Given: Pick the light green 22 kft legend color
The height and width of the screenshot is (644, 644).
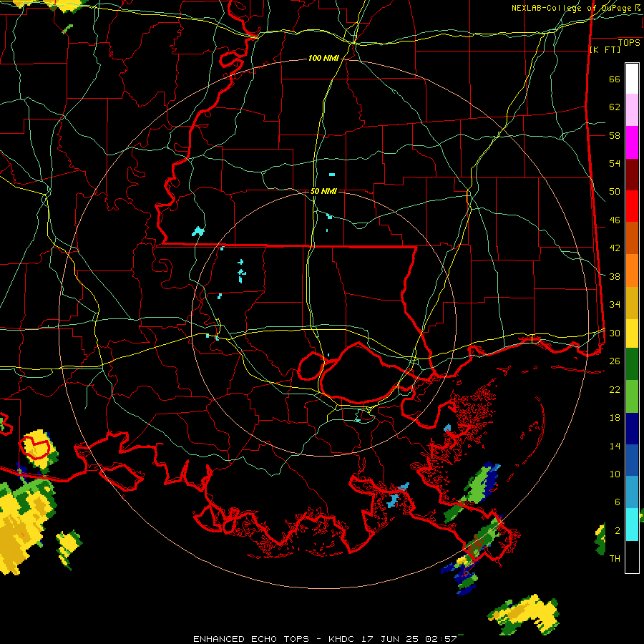Looking at the screenshot, I should click(632, 396).
